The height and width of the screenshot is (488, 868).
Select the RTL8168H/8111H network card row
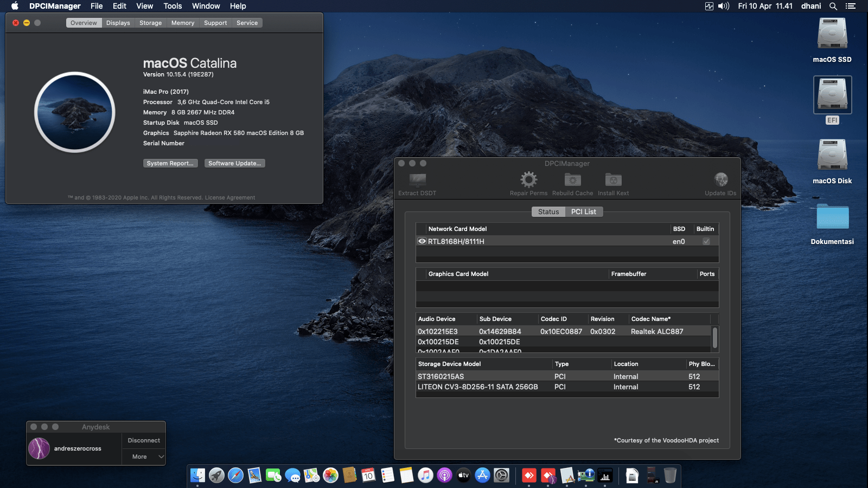567,241
